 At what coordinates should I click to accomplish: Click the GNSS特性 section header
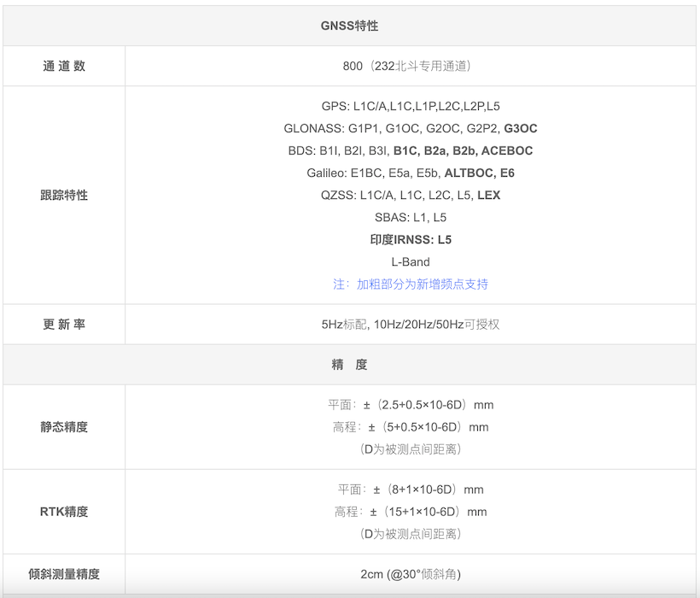[x=349, y=26]
